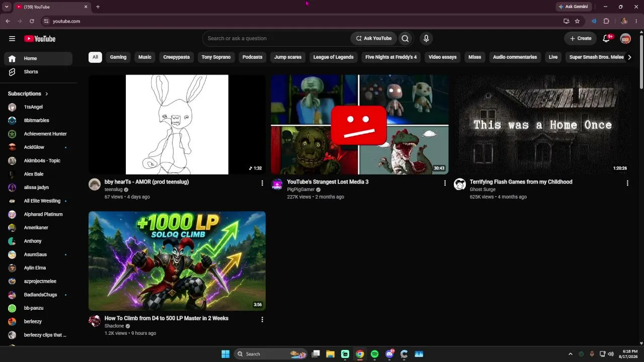Open All Elite Wrestling subscription

tap(38, 201)
